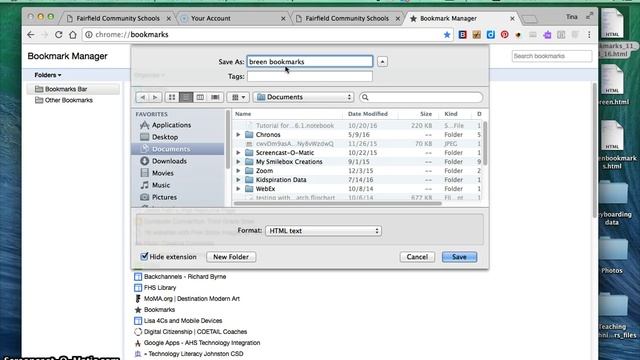640x360 pixels.
Task: Open the arrange-by dropdown in dialog toolbar
Action: click(238, 97)
